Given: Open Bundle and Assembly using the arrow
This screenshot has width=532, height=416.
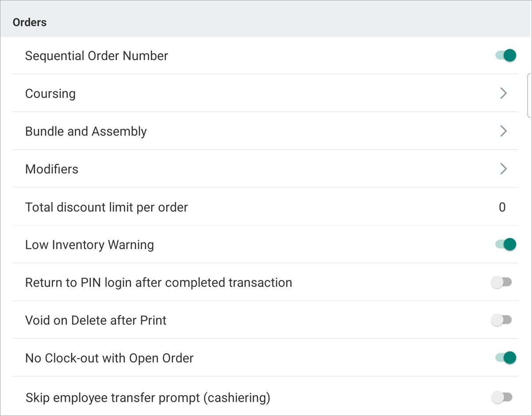Looking at the screenshot, I should (x=503, y=131).
